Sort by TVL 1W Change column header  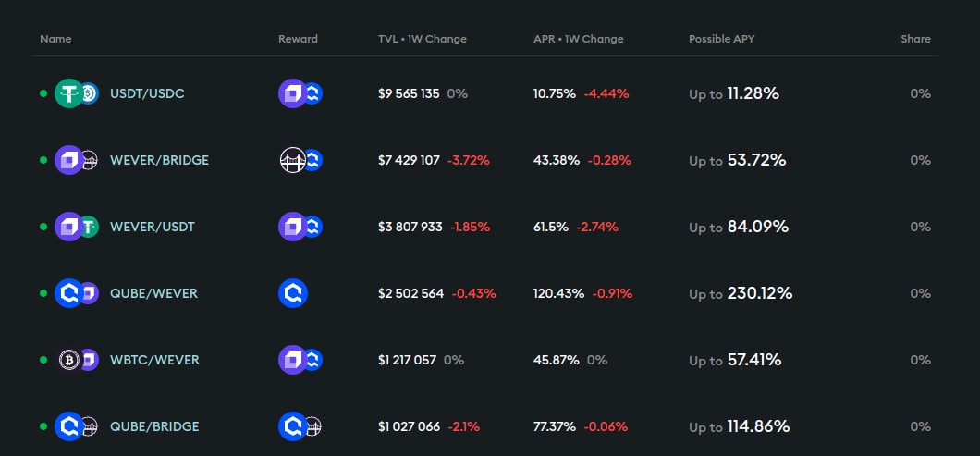(x=422, y=39)
